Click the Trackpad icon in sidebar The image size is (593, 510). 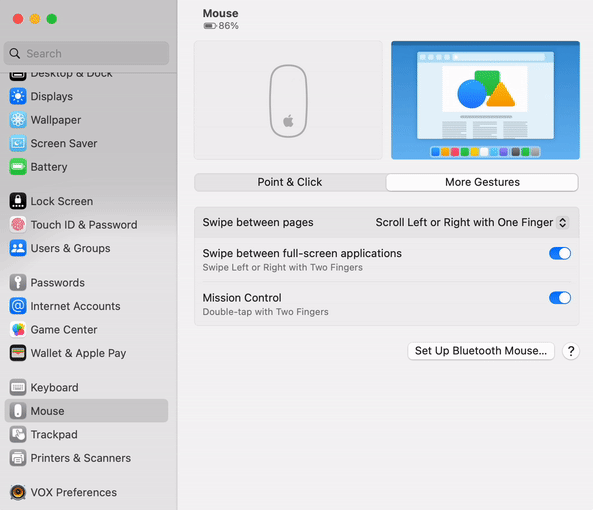(x=18, y=434)
